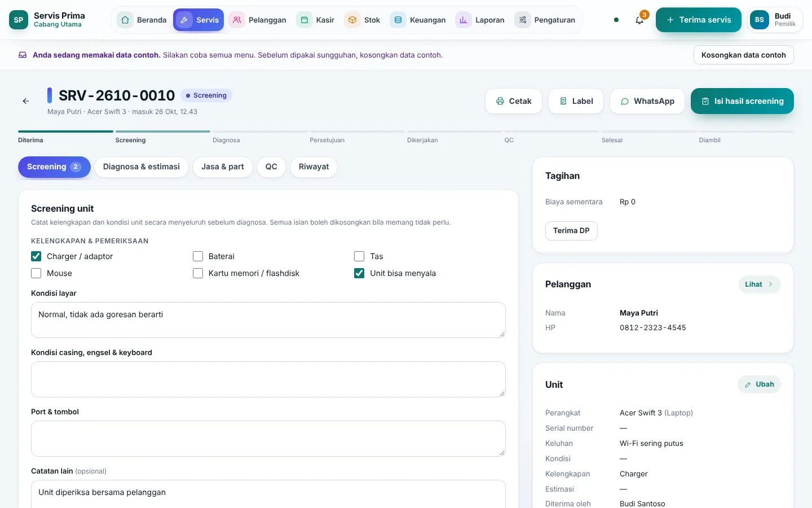Click the label icon on Label button
The height and width of the screenshot is (508, 812).
pos(563,101)
